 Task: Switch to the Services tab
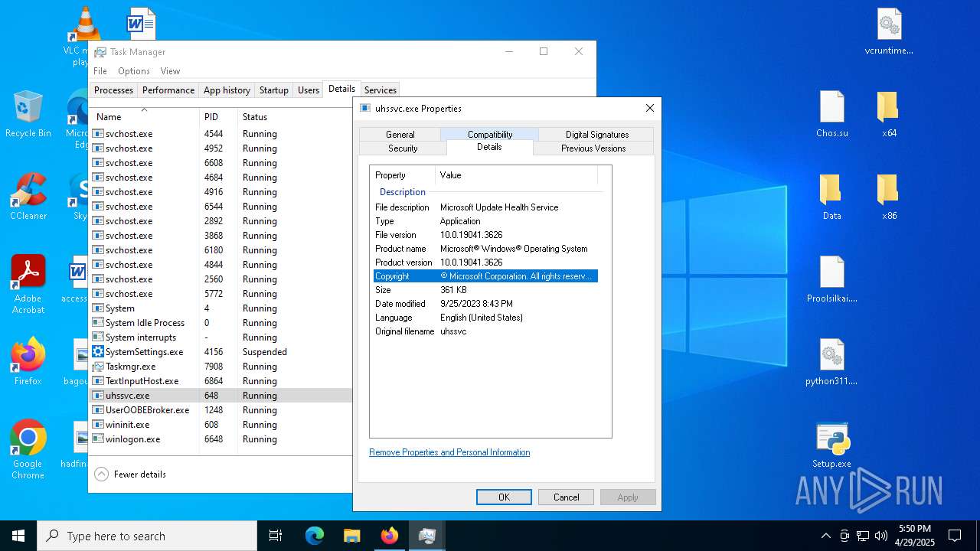click(x=381, y=90)
